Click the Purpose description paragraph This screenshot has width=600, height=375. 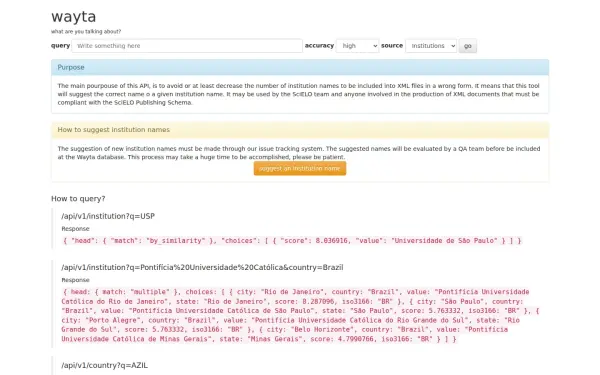298,94
